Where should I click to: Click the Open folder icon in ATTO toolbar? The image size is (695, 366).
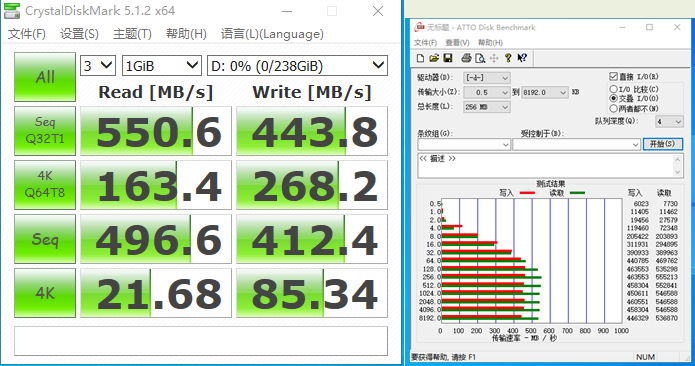tap(434, 58)
